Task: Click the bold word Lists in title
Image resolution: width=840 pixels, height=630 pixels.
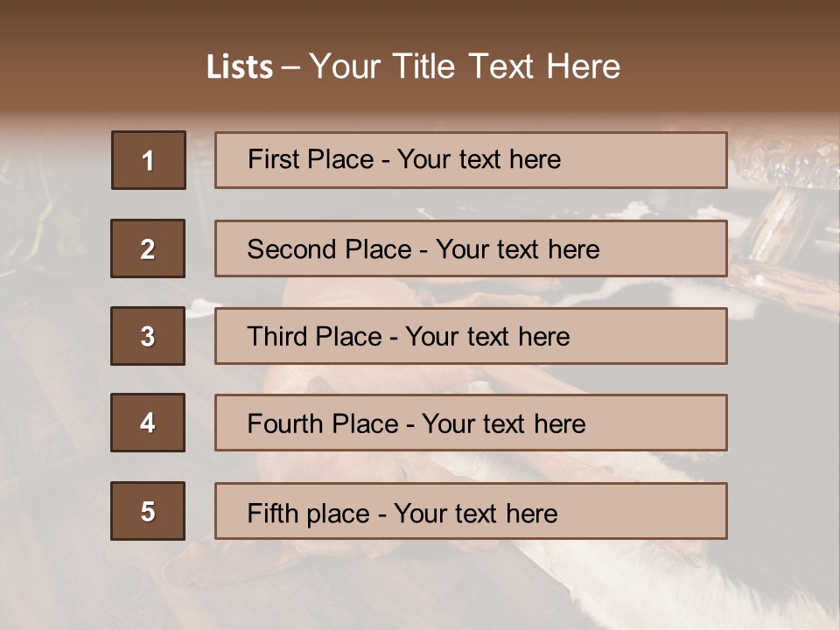Action: tap(240, 67)
